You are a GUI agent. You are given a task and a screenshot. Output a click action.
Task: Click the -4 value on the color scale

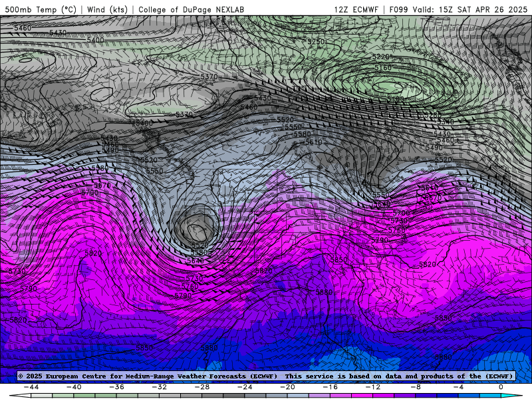(x=459, y=387)
